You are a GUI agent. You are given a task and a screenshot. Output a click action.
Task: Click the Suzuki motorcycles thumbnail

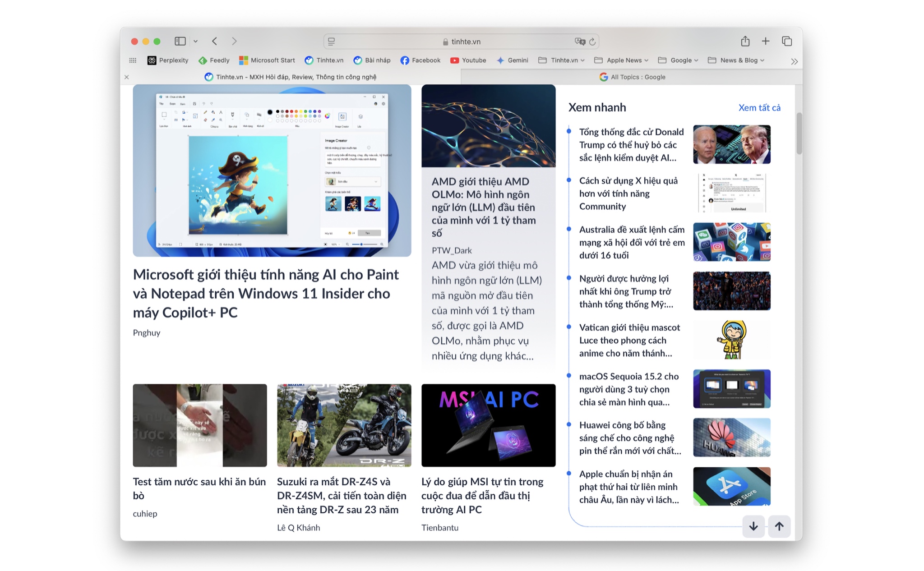[344, 425]
